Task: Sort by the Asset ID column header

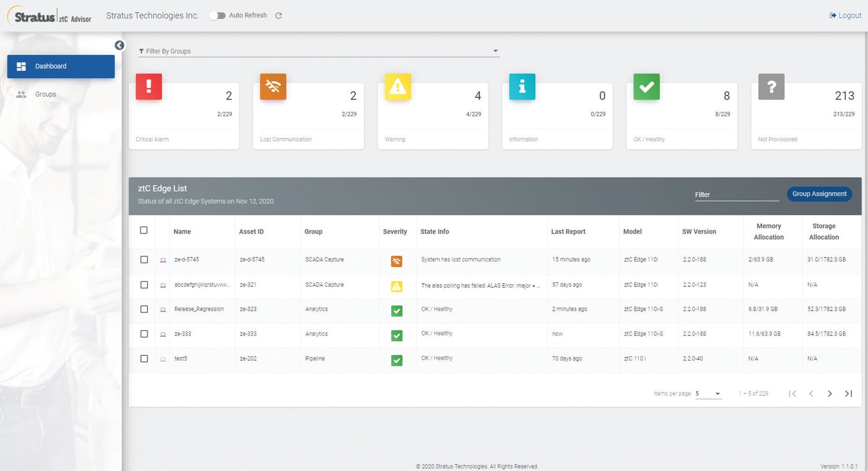Action: pos(251,231)
